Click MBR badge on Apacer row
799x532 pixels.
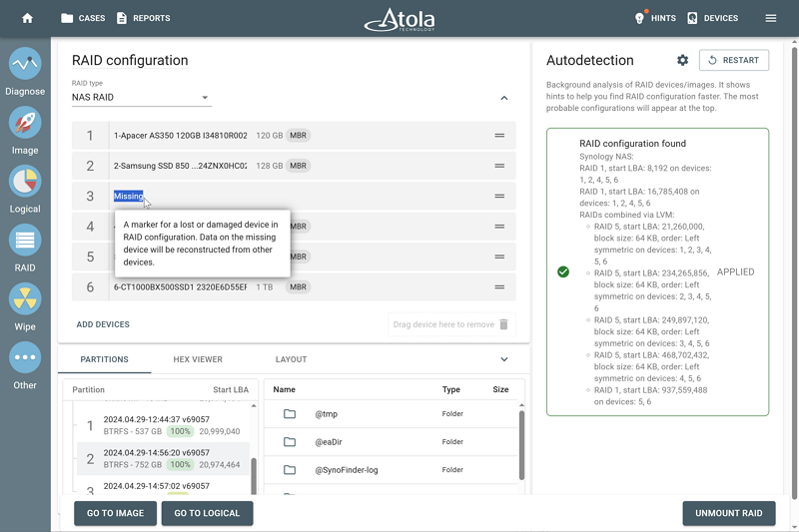(x=298, y=136)
